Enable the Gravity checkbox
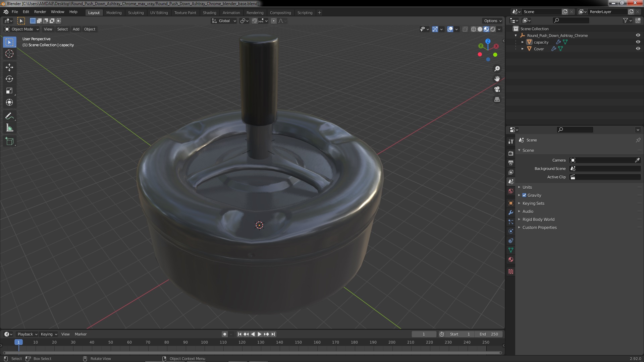This screenshot has width=644, height=362. 524,195
